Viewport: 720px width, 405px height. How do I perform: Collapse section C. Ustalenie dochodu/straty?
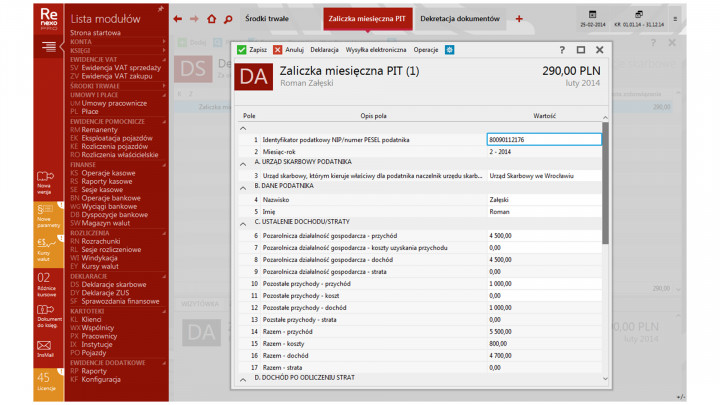click(243, 221)
